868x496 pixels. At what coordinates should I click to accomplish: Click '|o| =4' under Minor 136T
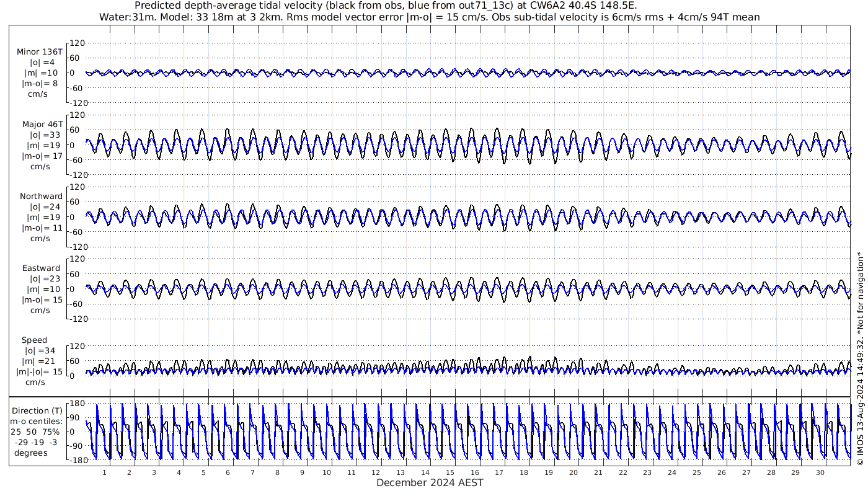(42, 63)
